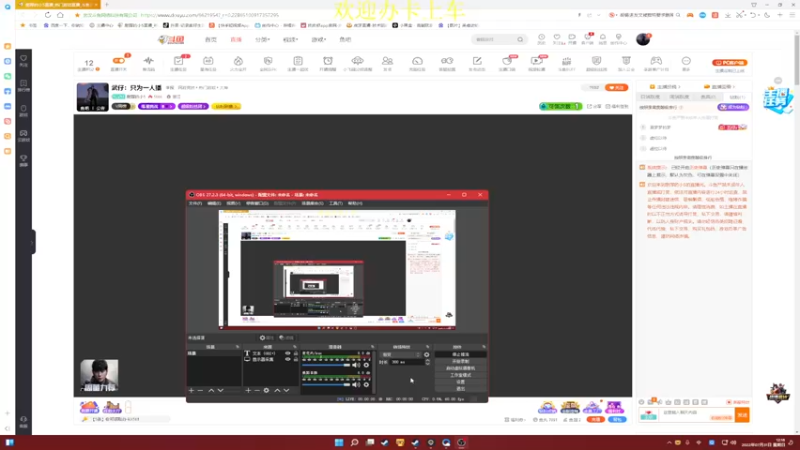The height and width of the screenshot is (450, 800).
Task: Open source properties gear in the Sources footer
Action: point(266,390)
